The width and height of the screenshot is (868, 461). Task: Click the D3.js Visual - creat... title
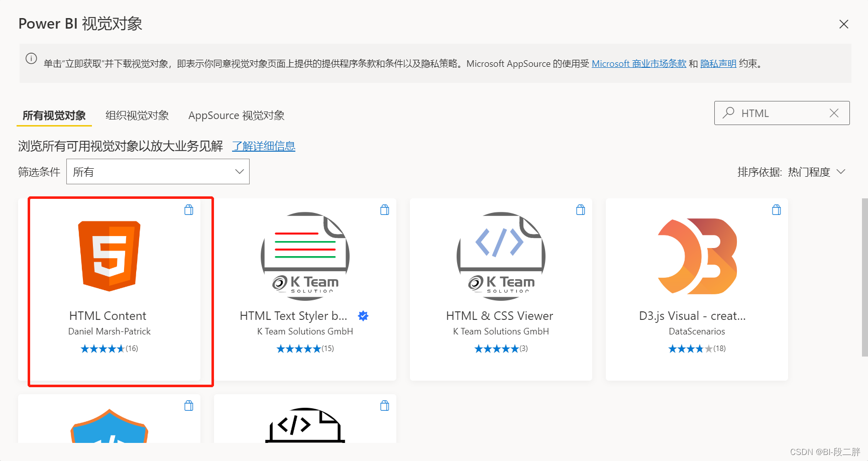coord(692,316)
